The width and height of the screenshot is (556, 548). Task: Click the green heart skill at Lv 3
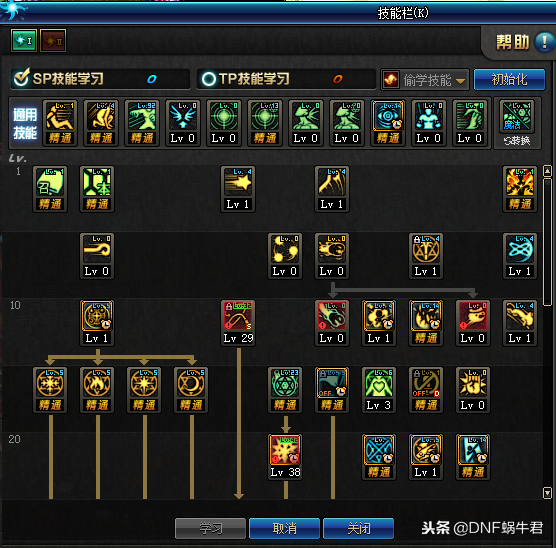tap(379, 389)
